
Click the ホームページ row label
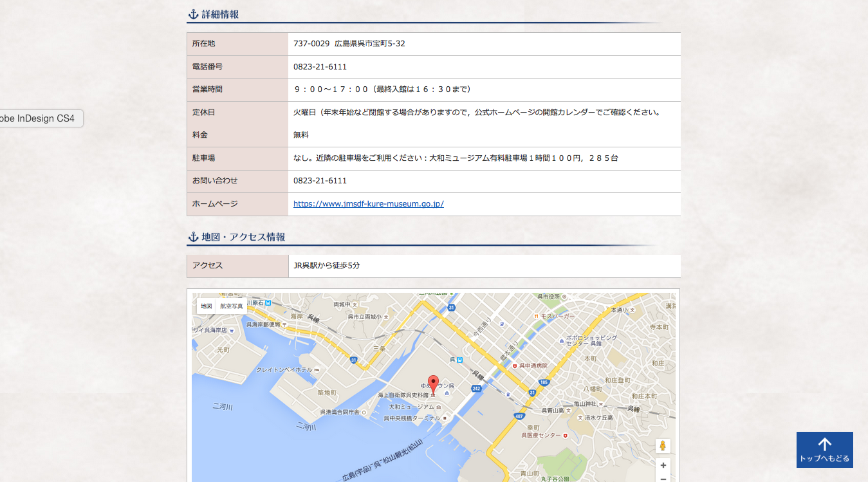(x=215, y=203)
